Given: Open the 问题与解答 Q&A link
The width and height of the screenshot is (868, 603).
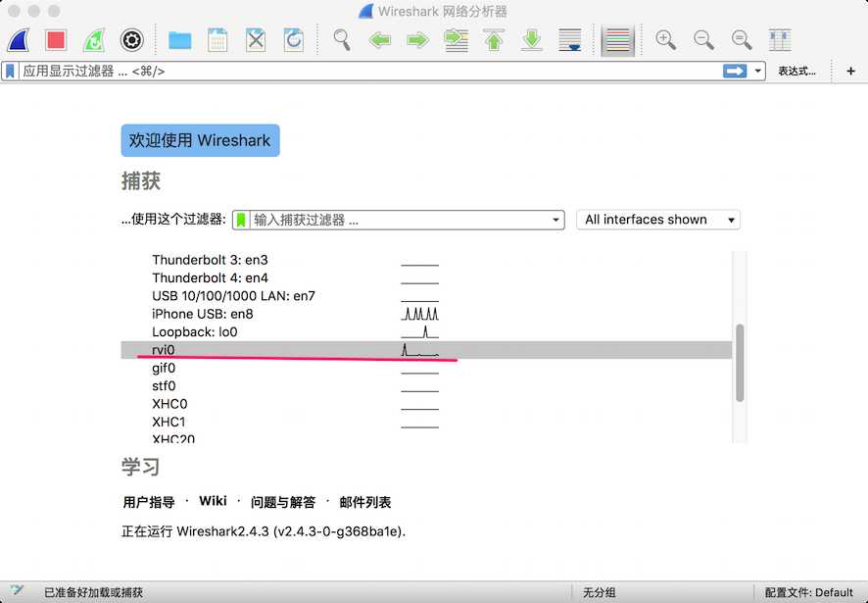Looking at the screenshot, I should click(283, 502).
